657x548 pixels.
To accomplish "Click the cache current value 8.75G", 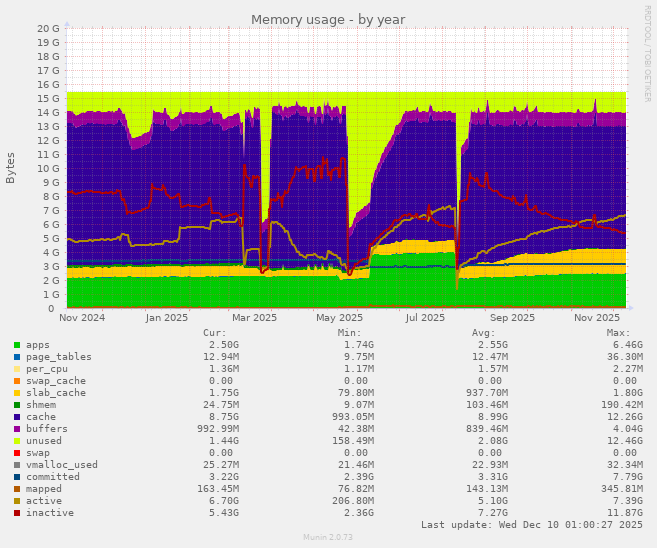I will (x=224, y=417).
